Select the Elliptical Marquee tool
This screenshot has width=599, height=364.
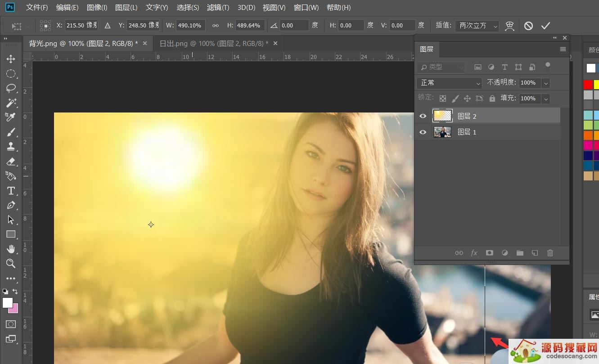[11, 74]
